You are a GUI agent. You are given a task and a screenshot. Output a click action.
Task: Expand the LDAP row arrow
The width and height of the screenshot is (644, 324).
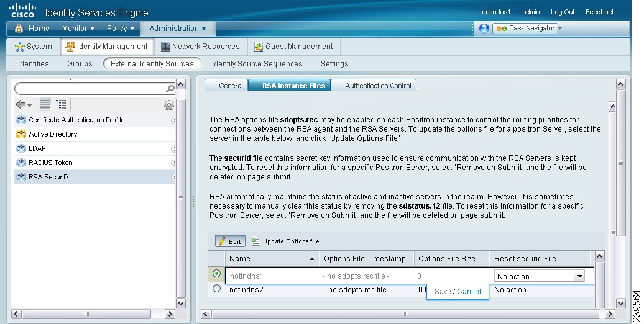pos(173,148)
